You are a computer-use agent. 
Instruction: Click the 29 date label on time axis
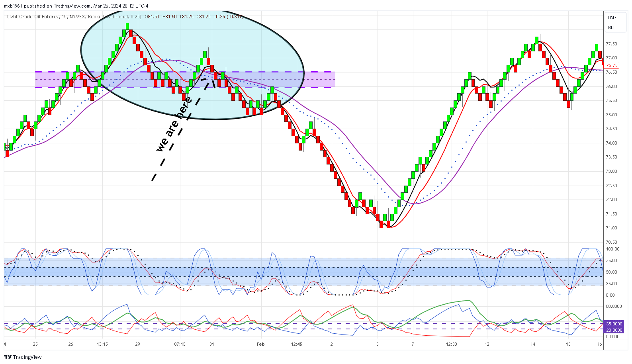click(x=137, y=344)
